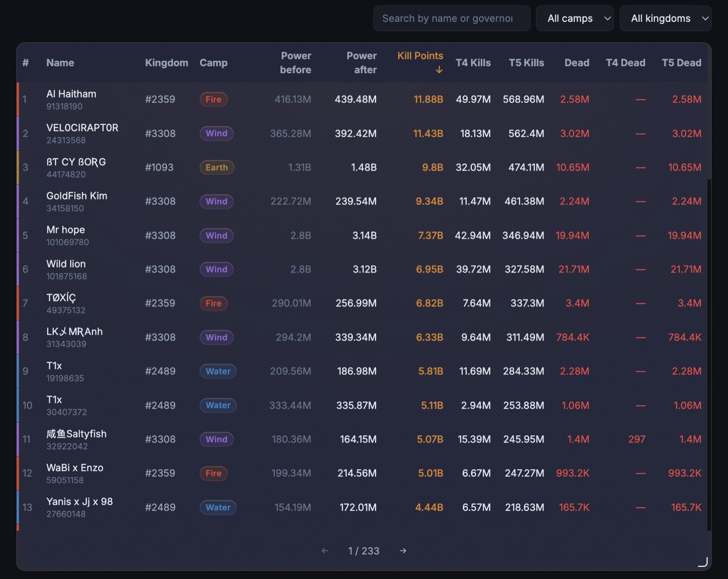
Task: Select the VELOCIRAPTOR player row name
Action: click(x=82, y=128)
